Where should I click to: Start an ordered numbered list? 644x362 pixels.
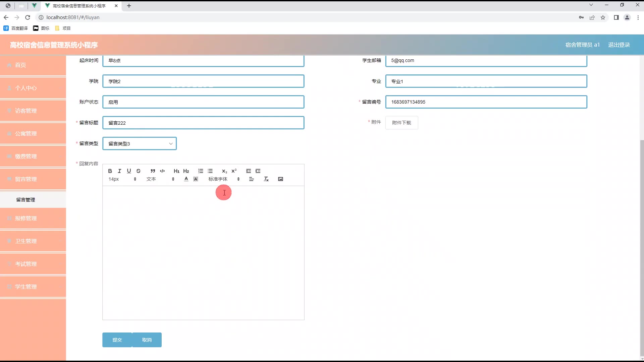pyautogui.click(x=201, y=171)
